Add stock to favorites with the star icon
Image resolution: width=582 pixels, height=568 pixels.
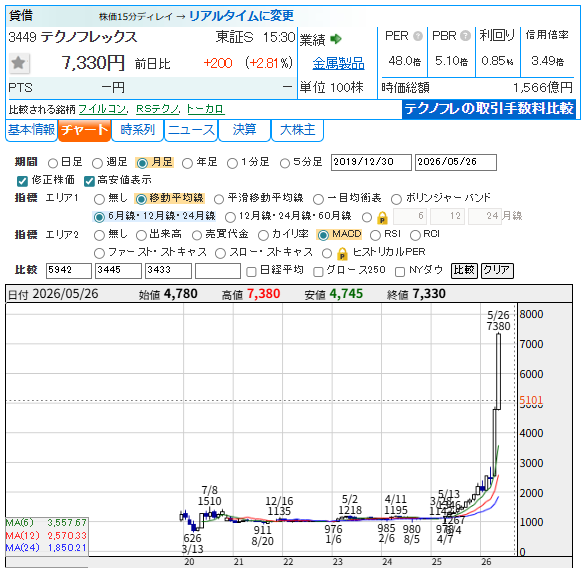(19, 63)
